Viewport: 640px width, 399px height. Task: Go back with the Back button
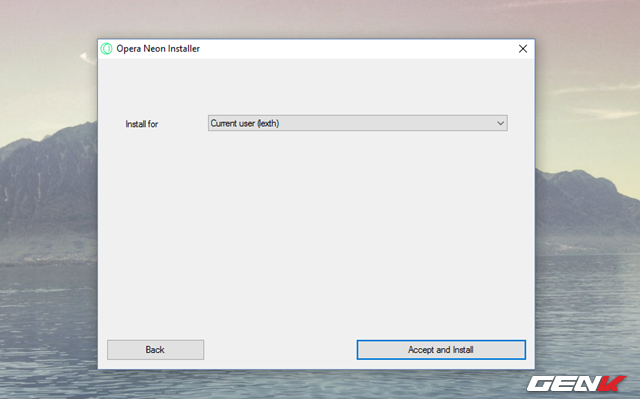pos(156,350)
